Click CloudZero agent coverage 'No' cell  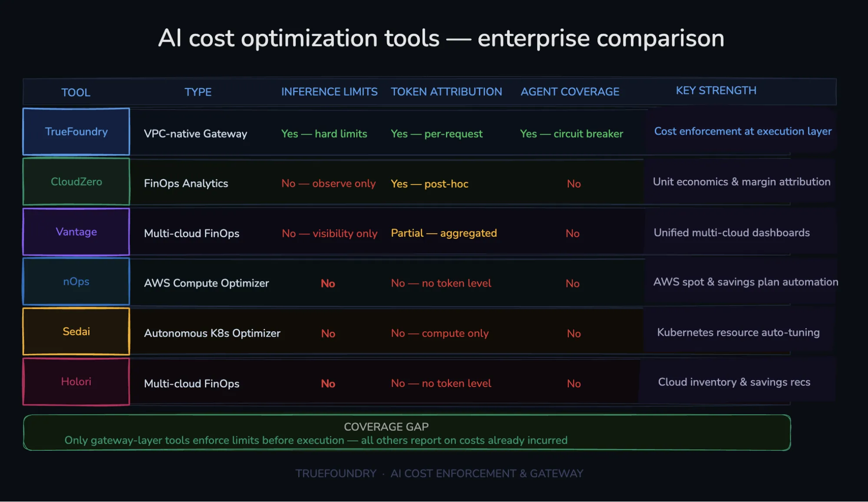point(574,184)
